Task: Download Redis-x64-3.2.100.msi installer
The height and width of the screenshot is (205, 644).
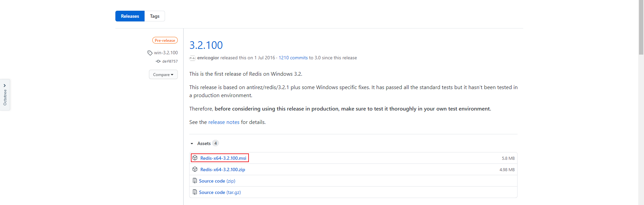Action: [223, 158]
